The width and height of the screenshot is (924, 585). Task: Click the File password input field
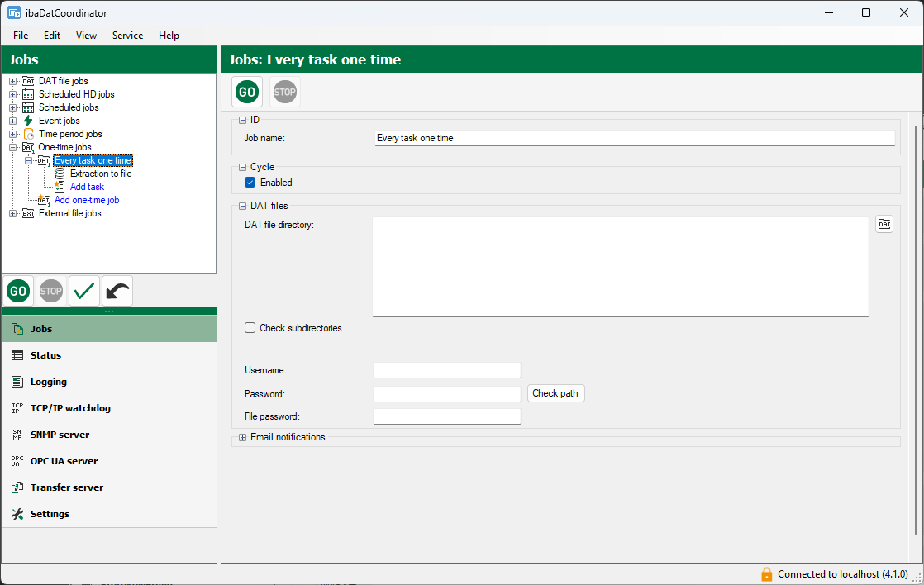[446, 416]
